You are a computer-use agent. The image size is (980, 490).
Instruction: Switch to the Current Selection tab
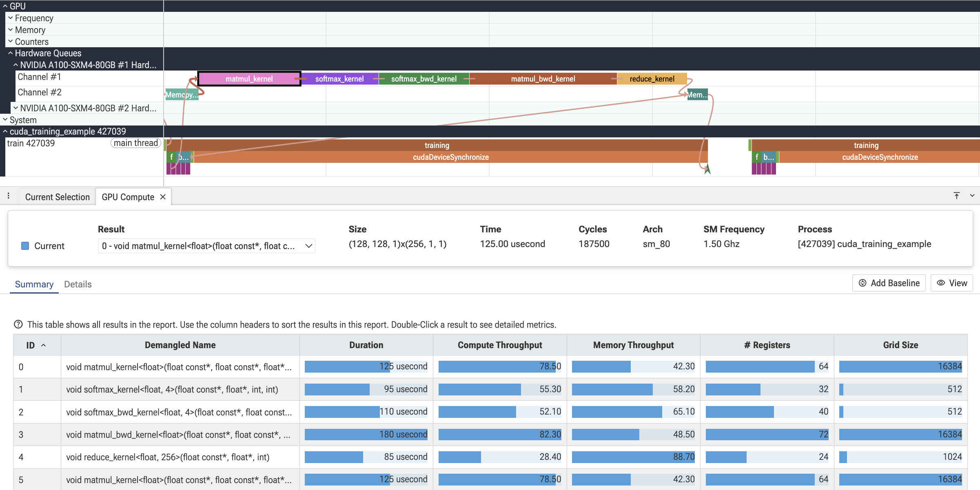(x=57, y=197)
